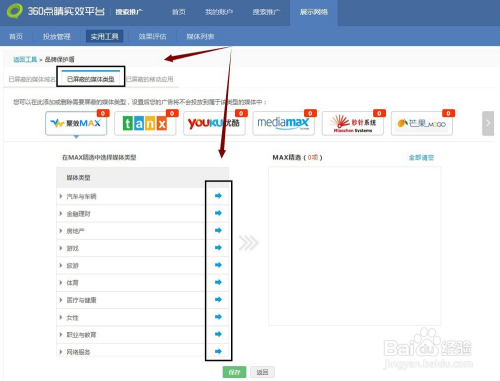Click the gray 返回 button
The height and width of the screenshot is (381, 500).
click(262, 372)
